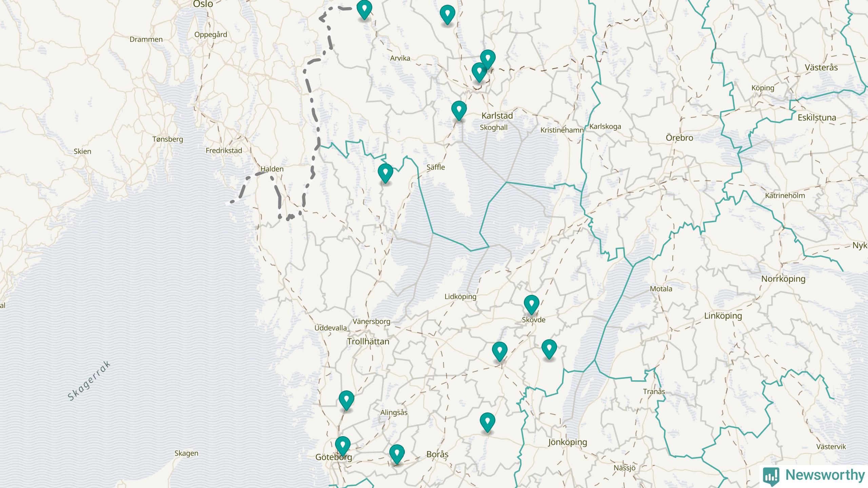Click the Oslo city label
This screenshot has width=868, height=488.
203,4
